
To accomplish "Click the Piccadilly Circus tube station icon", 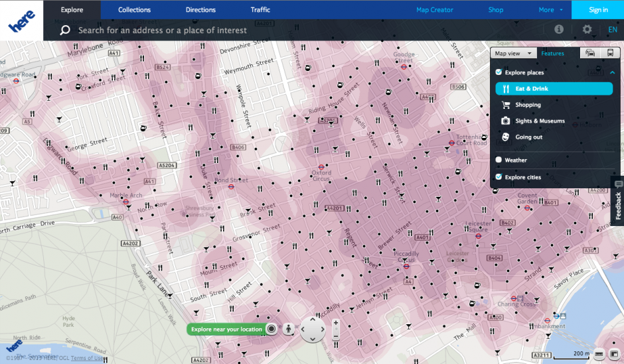I will [x=406, y=267].
